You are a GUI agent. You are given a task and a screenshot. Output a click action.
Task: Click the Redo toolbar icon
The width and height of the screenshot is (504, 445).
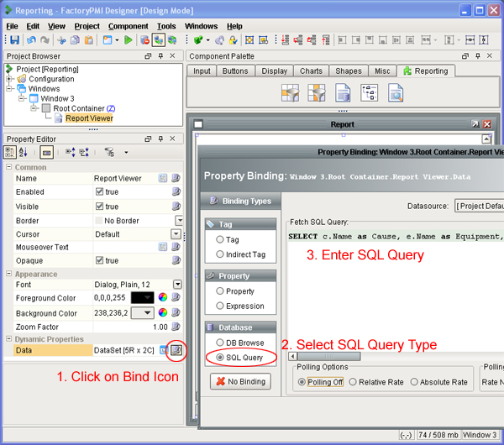45,40
